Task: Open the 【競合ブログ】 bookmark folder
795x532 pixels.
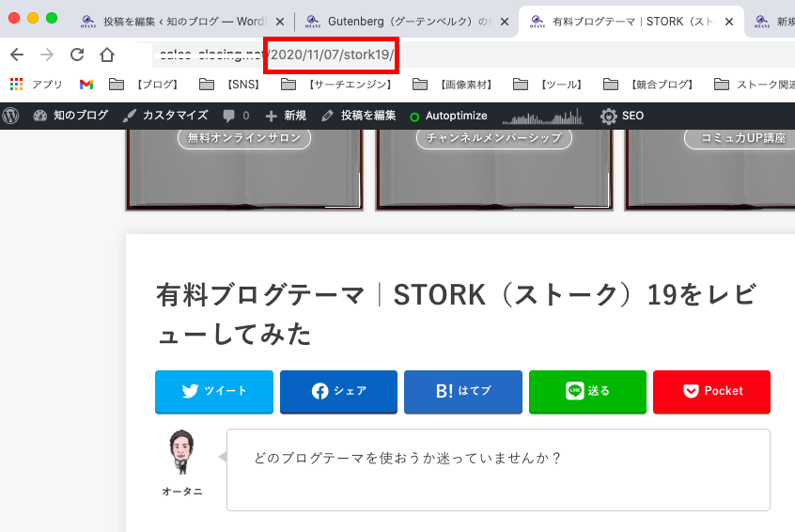Action: point(648,85)
